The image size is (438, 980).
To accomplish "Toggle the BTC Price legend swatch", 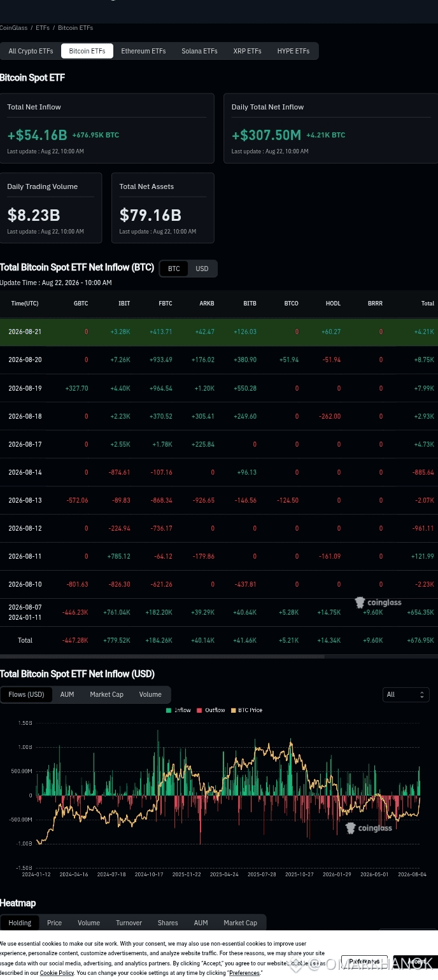I will [x=233, y=710].
